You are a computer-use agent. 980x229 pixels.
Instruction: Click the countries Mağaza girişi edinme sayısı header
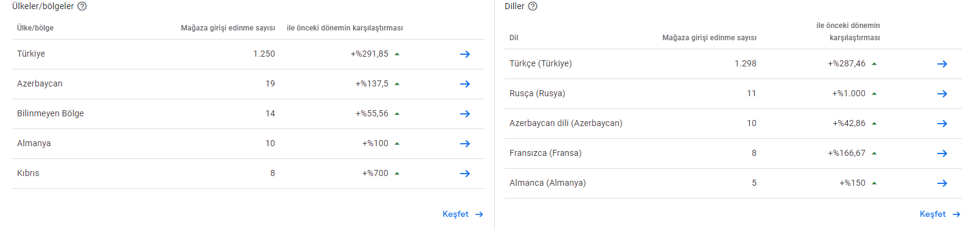pyautogui.click(x=228, y=28)
